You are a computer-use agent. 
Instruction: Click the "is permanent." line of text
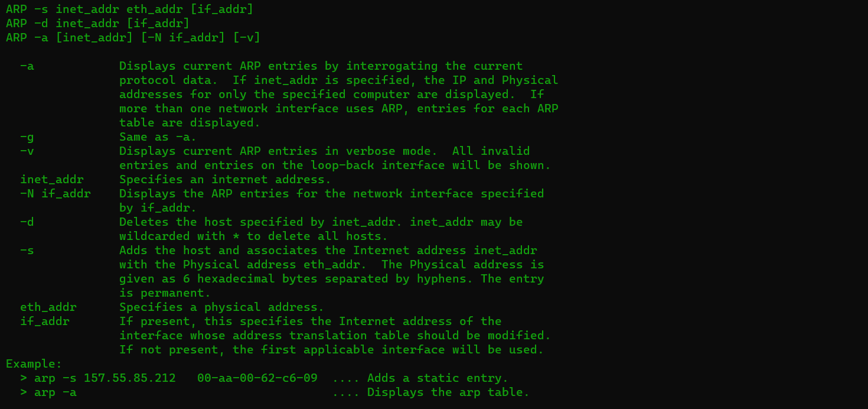[x=165, y=293]
